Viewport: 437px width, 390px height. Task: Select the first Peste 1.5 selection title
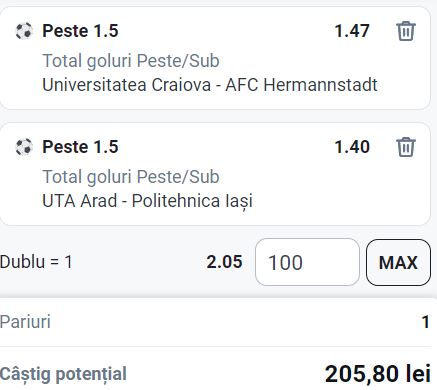[80, 31]
